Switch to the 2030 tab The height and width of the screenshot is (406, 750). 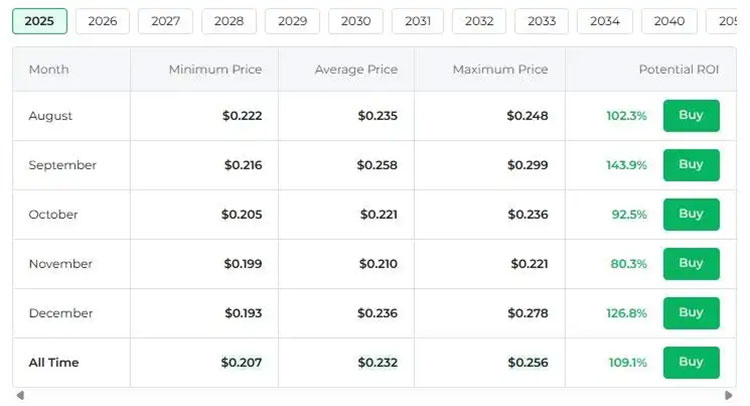(355, 21)
